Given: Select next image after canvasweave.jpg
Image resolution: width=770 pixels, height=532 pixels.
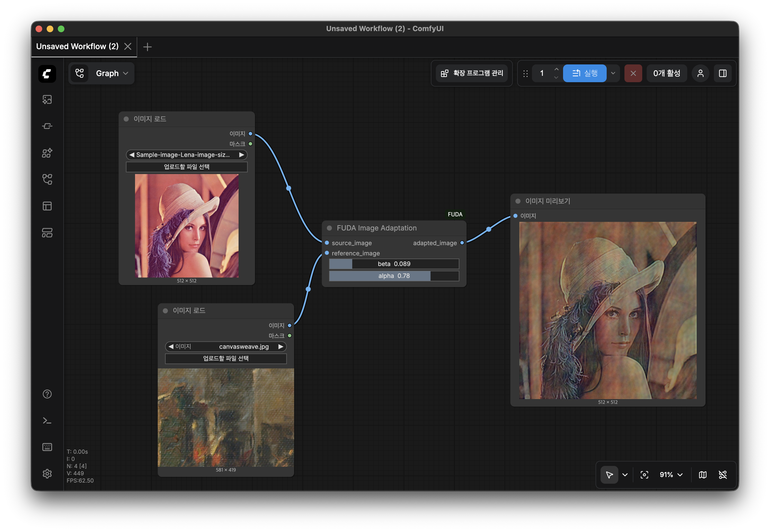Looking at the screenshot, I should point(281,347).
